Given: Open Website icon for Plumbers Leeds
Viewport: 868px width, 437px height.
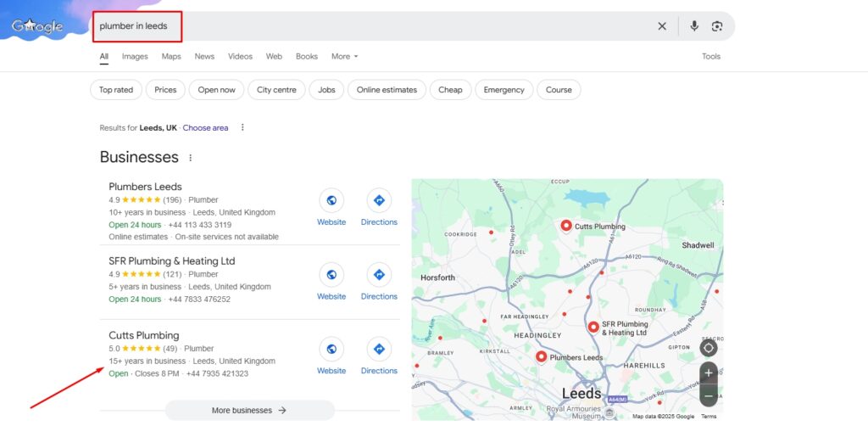Looking at the screenshot, I should click(x=331, y=200).
